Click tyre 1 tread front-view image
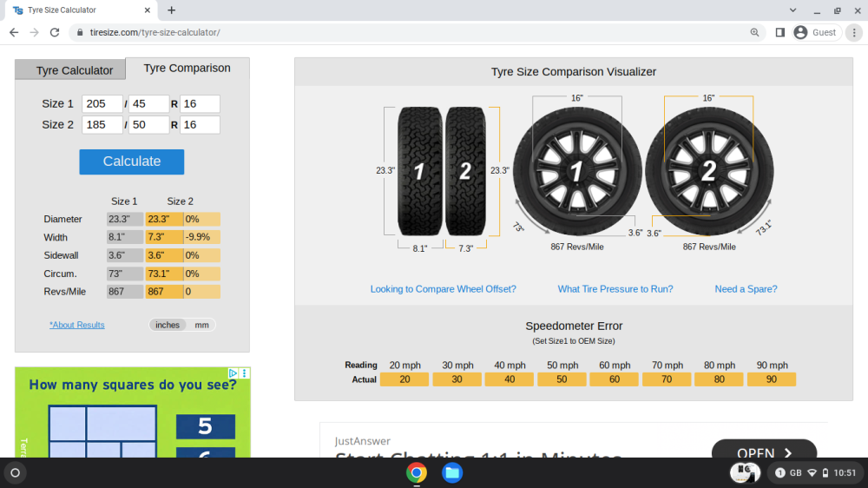Screen dimensions: 868x488 pos(419,171)
